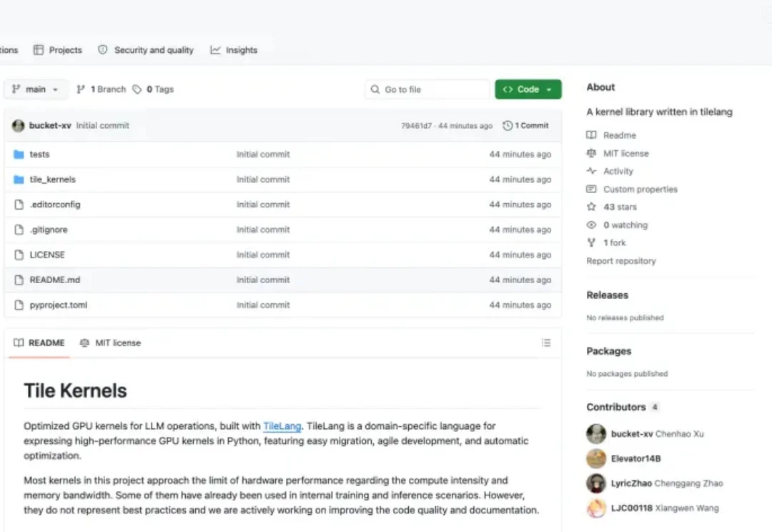
Task: Switch to the Insights tab
Action: click(234, 50)
